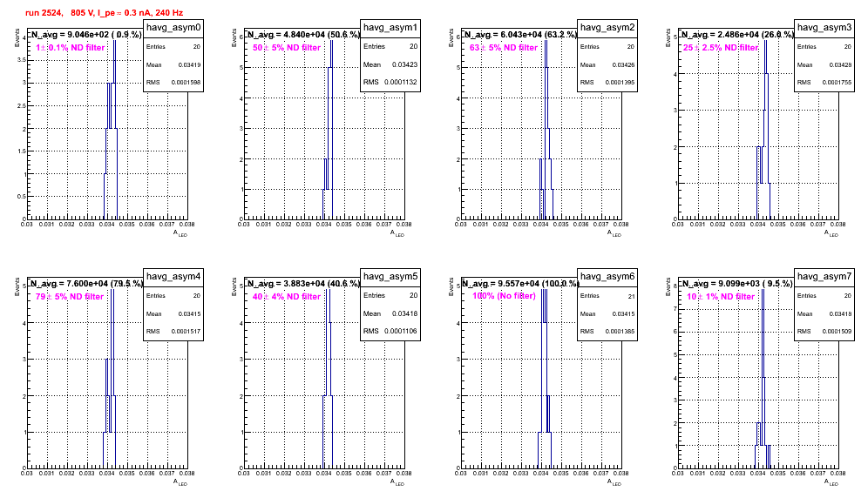Screen dimensions: 868x498
Task: Click RMS value 0.0001132 in havg_asym1 stats
Action: coord(401,82)
